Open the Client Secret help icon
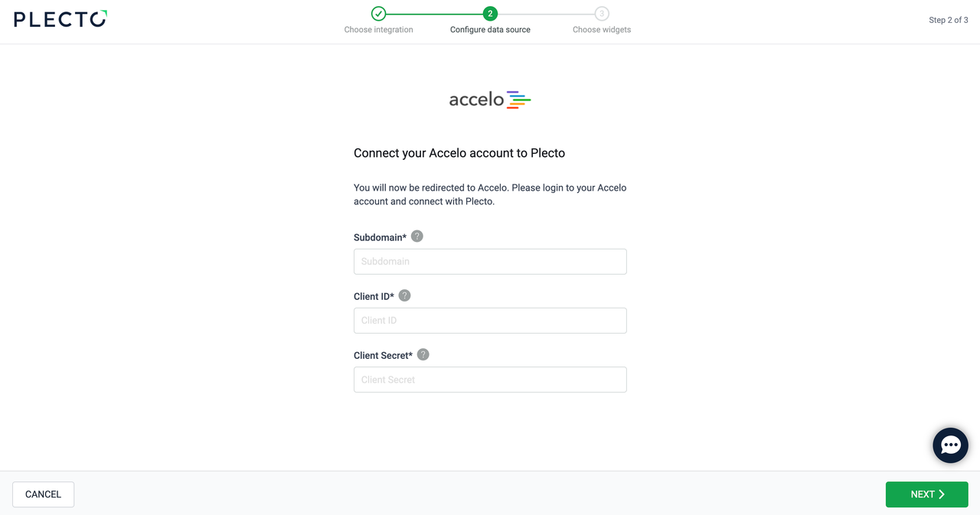The width and height of the screenshot is (980, 515). [x=423, y=354]
